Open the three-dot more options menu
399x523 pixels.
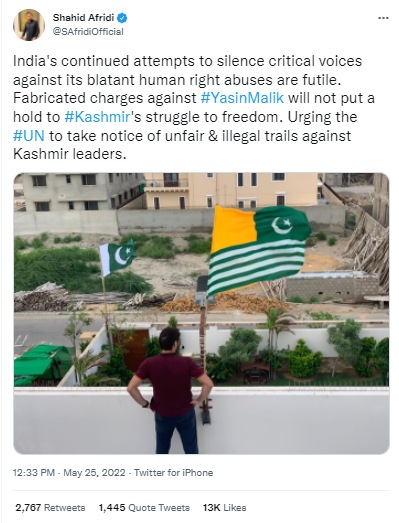[383, 18]
